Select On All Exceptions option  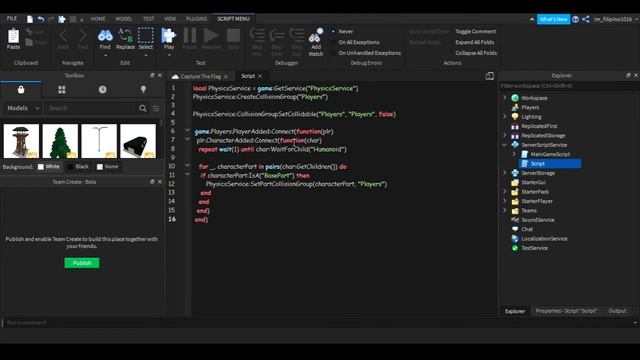point(355,42)
